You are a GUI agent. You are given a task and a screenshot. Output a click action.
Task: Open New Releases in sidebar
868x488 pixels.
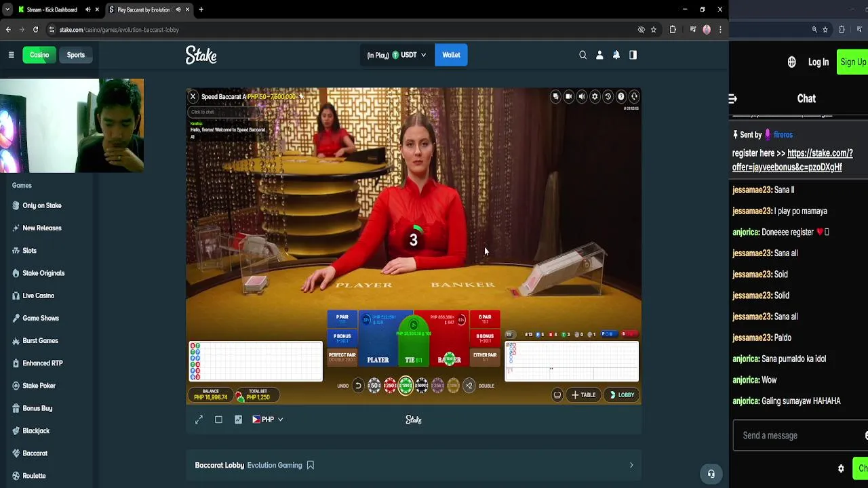pos(42,228)
